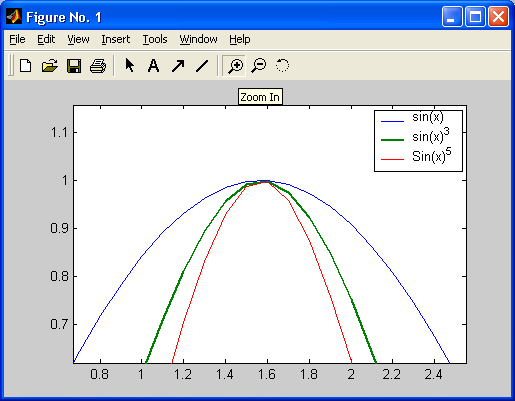Click the green line sample in legend
515x401 pixels.
(x=392, y=140)
